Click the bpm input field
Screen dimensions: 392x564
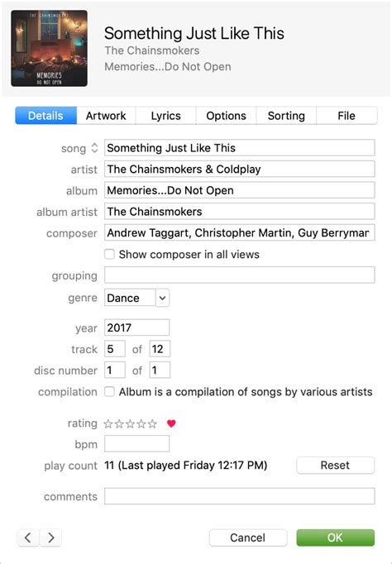click(136, 443)
